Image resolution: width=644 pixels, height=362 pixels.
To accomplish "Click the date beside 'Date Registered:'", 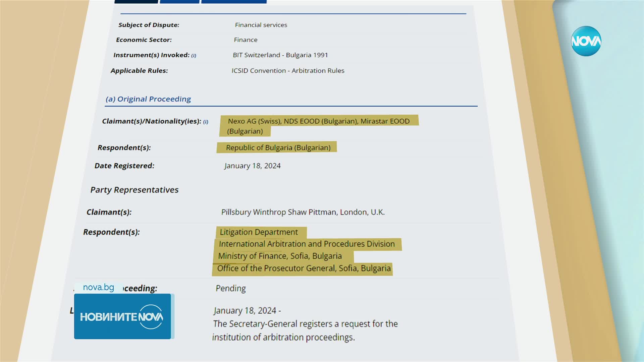I will tap(252, 166).
